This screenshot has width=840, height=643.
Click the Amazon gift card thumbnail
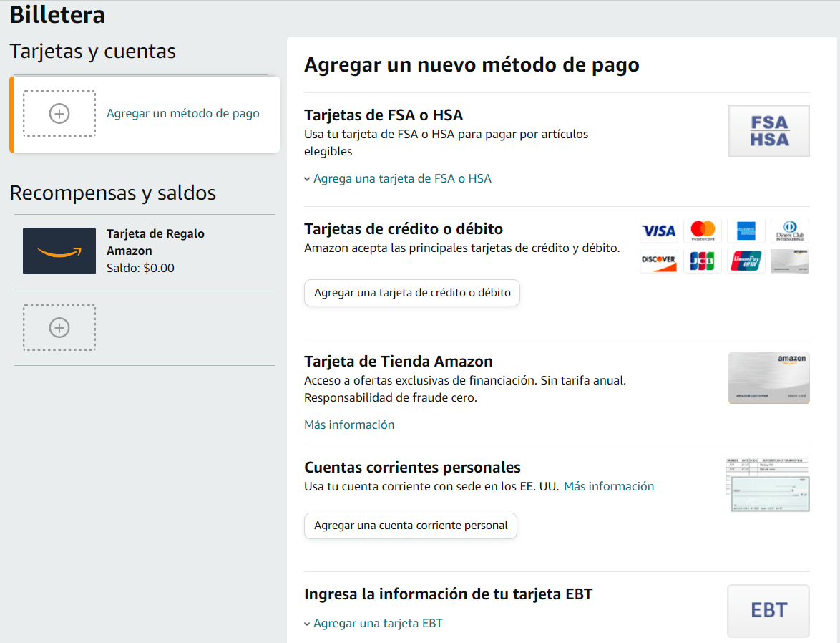59,251
